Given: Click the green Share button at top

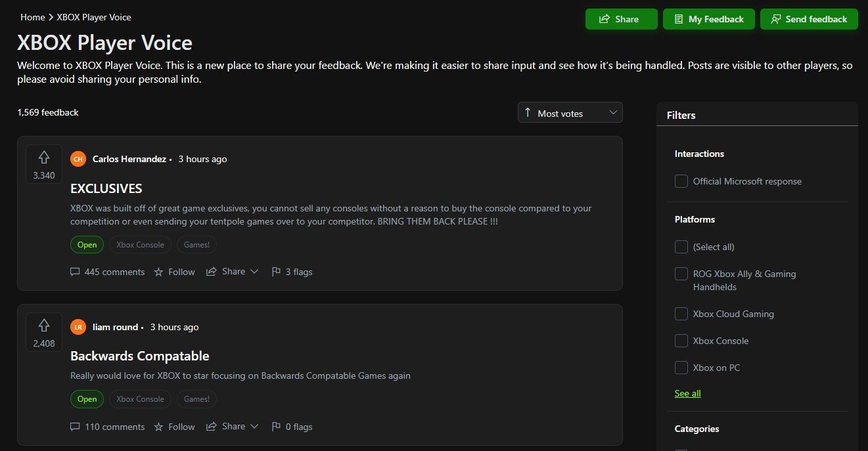Looking at the screenshot, I should [621, 19].
